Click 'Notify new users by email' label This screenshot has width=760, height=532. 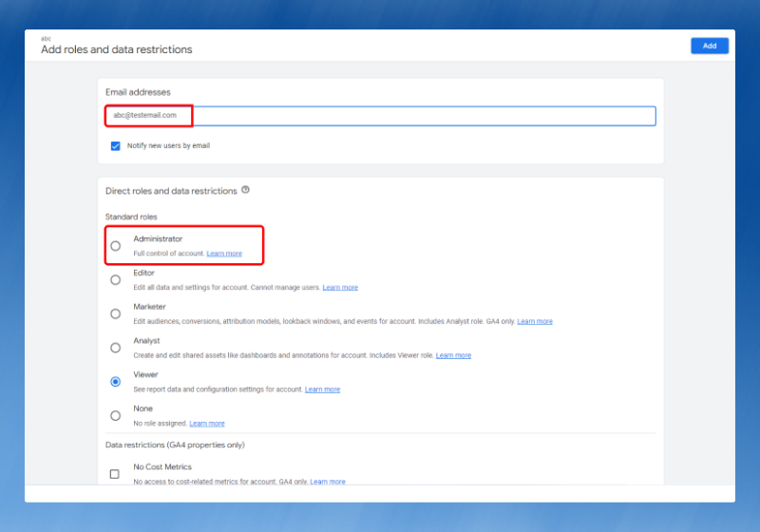[169, 145]
